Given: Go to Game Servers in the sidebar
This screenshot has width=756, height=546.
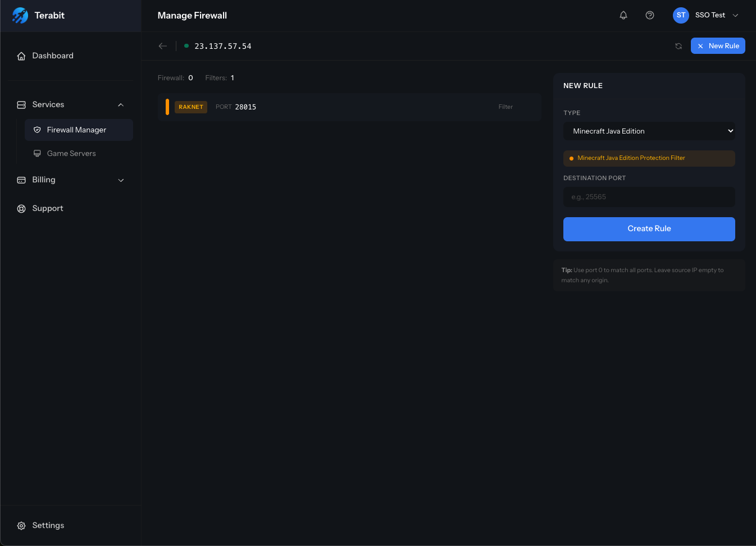Looking at the screenshot, I should click(71, 154).
